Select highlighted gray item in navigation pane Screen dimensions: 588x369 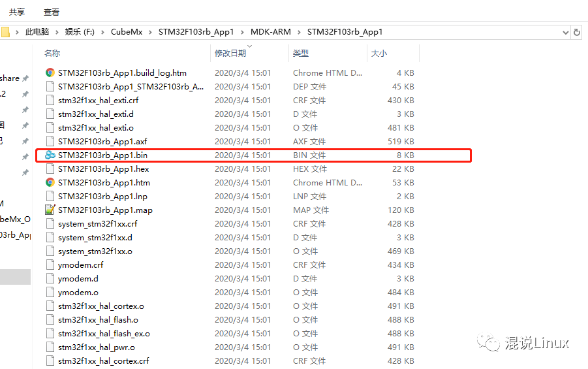tap(15, 277)
